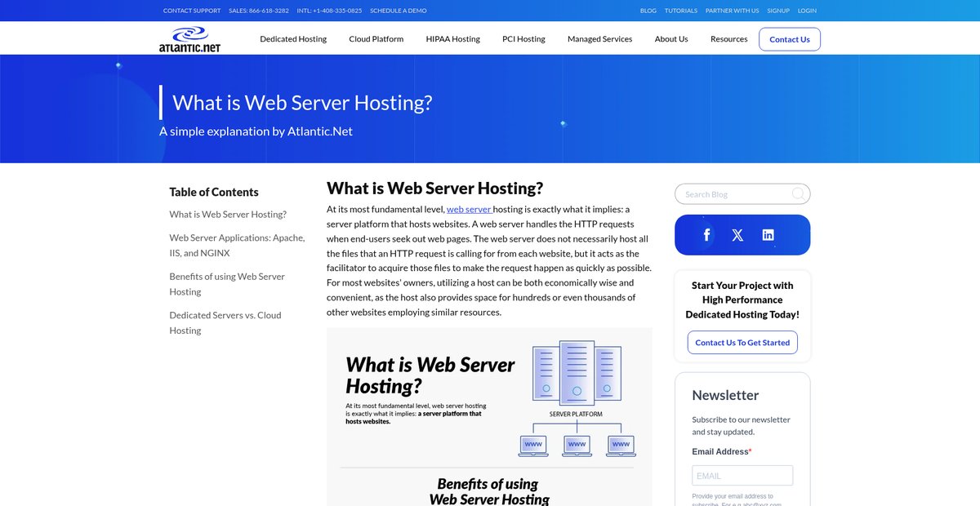980x506 pixels.
Task: Open the Managed Services menu
Action: coord(600,39)
